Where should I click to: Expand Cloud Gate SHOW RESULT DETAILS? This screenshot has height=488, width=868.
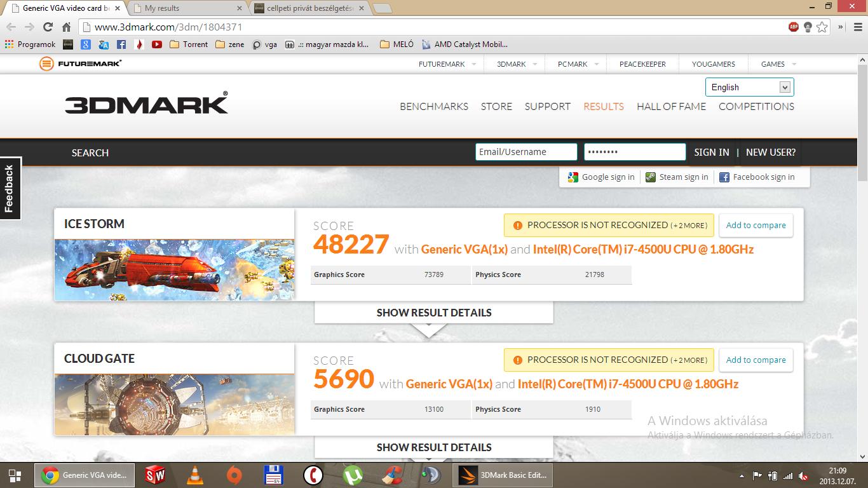point(434,447)
